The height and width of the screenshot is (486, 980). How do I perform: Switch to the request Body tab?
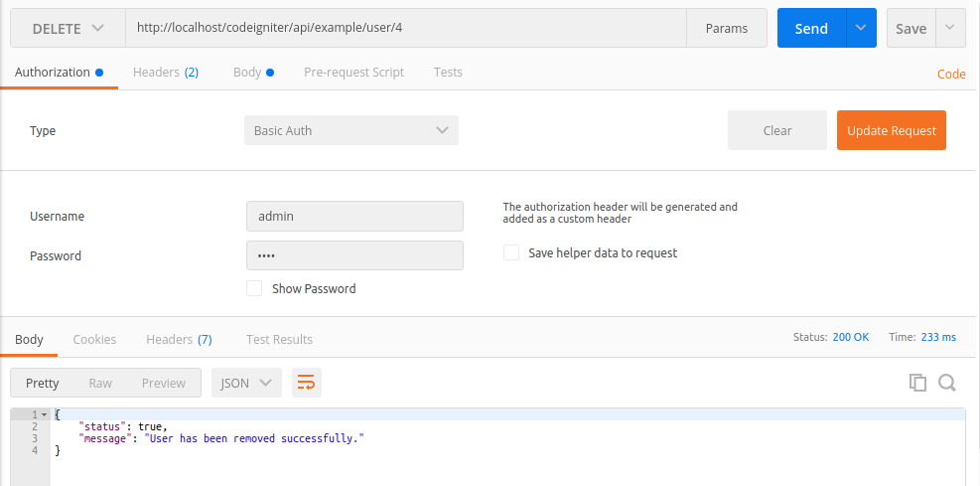[253, 72]
